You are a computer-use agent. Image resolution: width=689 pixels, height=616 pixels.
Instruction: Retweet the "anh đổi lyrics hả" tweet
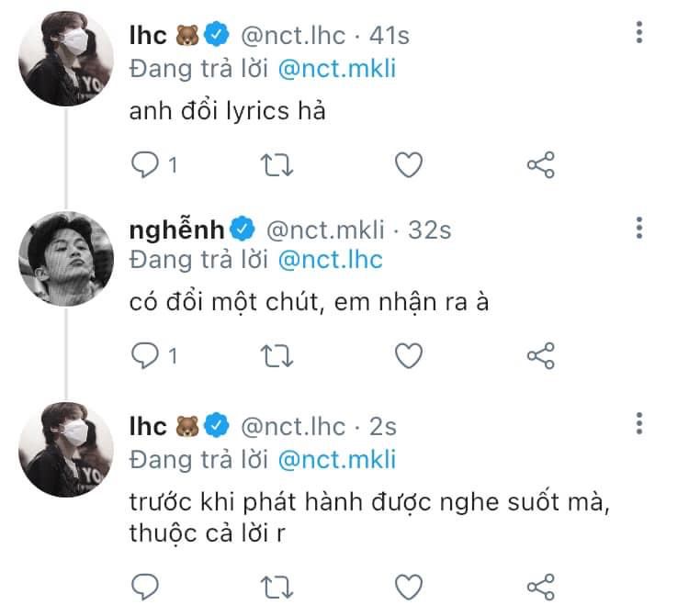coord(276,165)
